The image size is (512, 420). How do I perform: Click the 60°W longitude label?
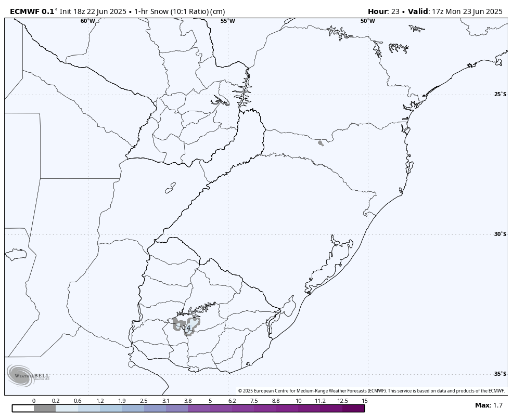coord(88,21)
